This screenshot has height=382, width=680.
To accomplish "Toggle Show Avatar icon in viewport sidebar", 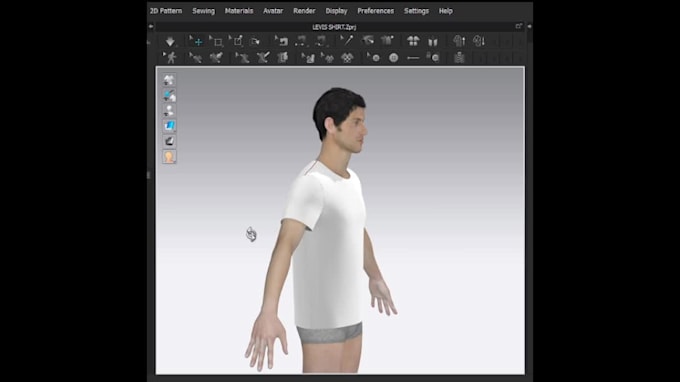I will click(x=169, y=111).
